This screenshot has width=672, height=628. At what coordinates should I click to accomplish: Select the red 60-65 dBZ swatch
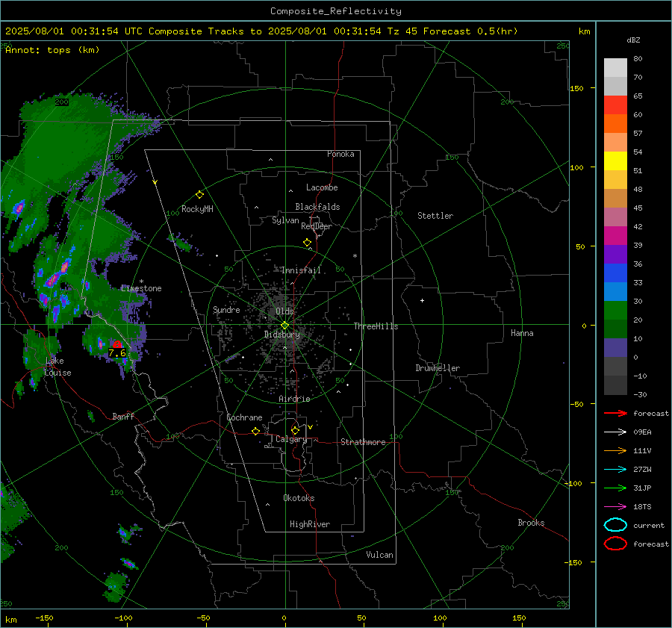click(615, 105)
